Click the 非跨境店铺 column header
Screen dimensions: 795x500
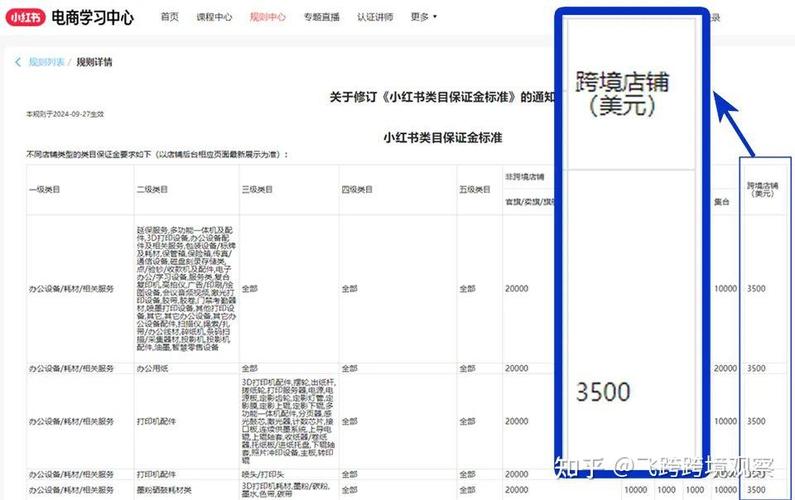[x=524, y=176]
